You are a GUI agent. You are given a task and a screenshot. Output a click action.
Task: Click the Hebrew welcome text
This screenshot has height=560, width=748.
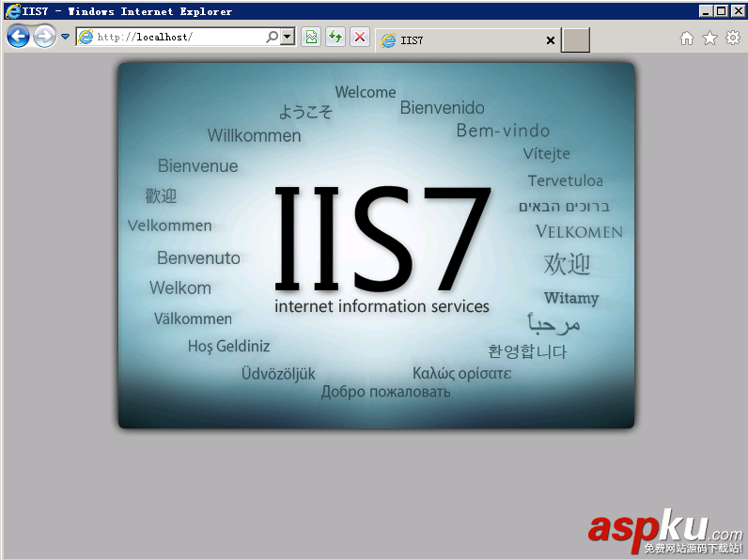coord(565,207)
